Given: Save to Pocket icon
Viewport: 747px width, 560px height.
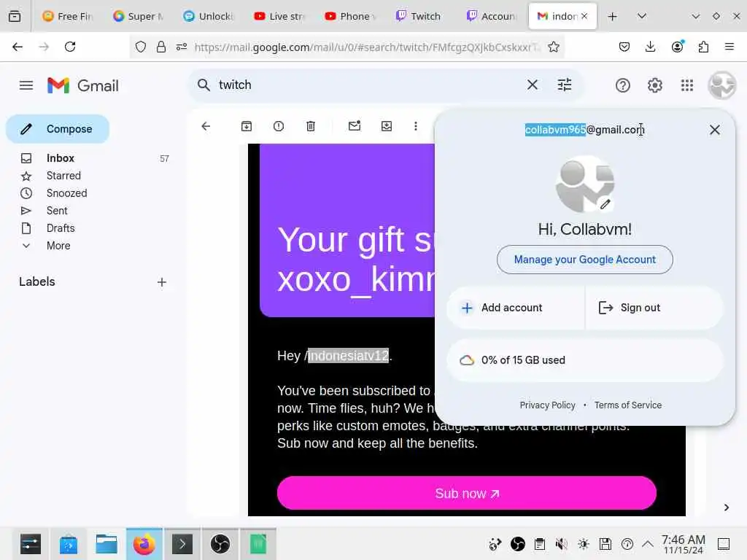Looking at the screenshot, I should tap(624, 47).
